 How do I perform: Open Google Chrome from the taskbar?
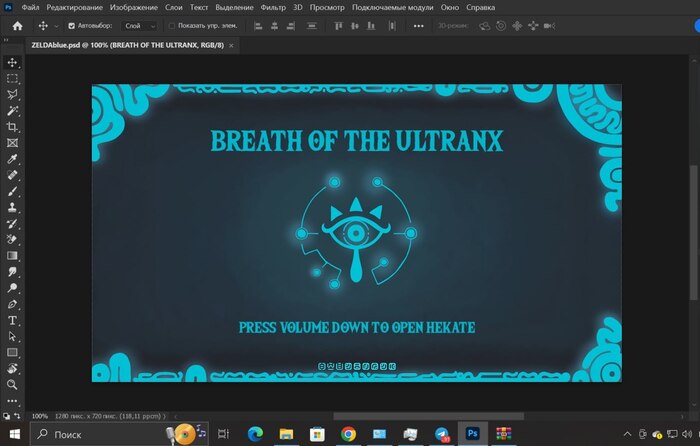[x=348, y=434]
